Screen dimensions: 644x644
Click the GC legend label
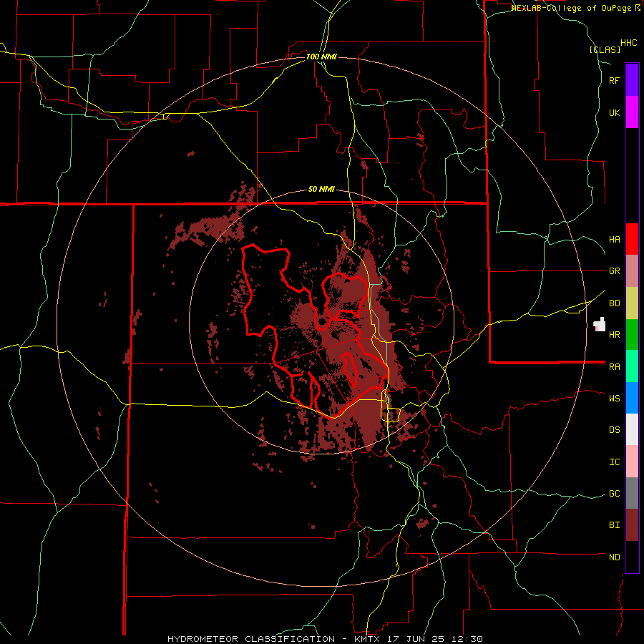click(615, 494)
